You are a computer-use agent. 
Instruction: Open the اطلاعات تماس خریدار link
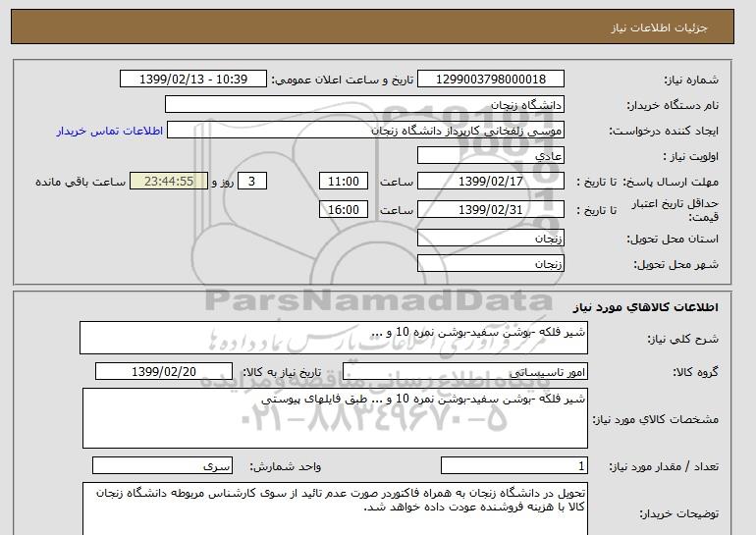pyautogui.click(x=109, y=131)
